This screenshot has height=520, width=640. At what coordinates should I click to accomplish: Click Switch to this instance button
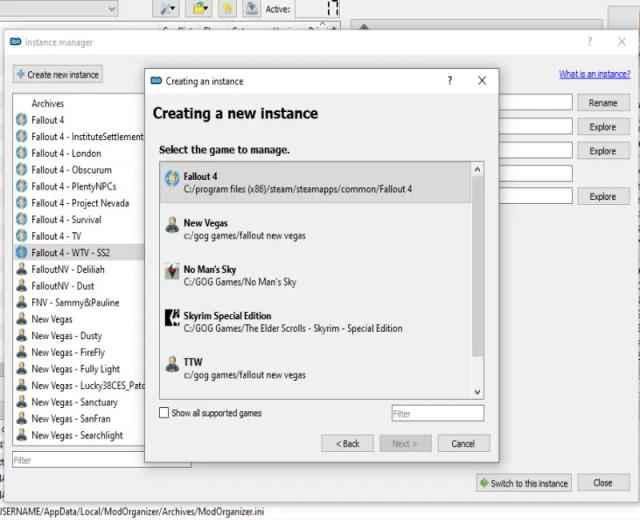[524, 483]
